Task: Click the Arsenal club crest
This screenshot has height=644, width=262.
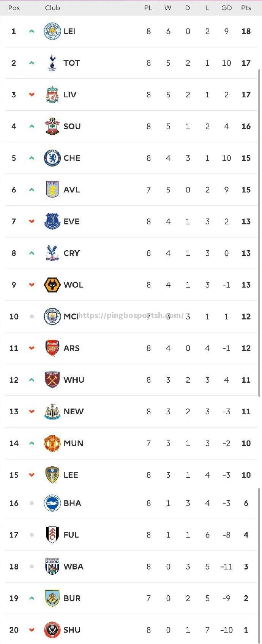Action: (x=52, y=348)
